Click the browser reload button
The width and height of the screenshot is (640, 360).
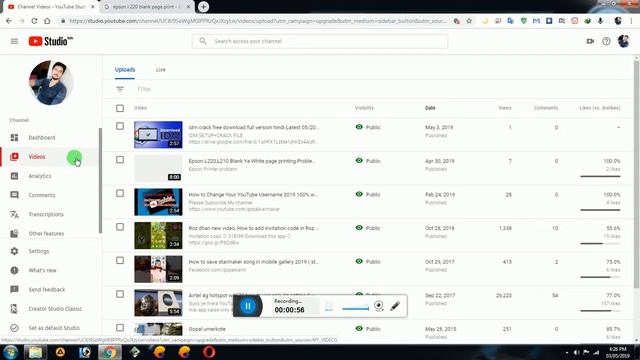[x=34, y=21]
